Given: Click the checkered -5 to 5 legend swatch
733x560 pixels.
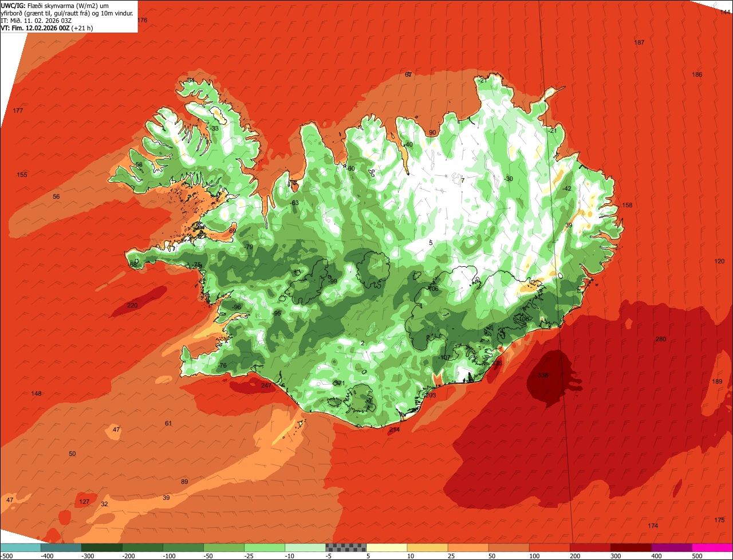Looking at the screenshot, I should pos(346,547).
